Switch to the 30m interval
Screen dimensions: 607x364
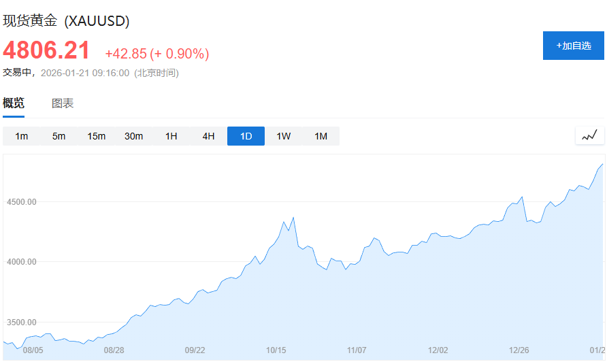(x=133, y=136)
